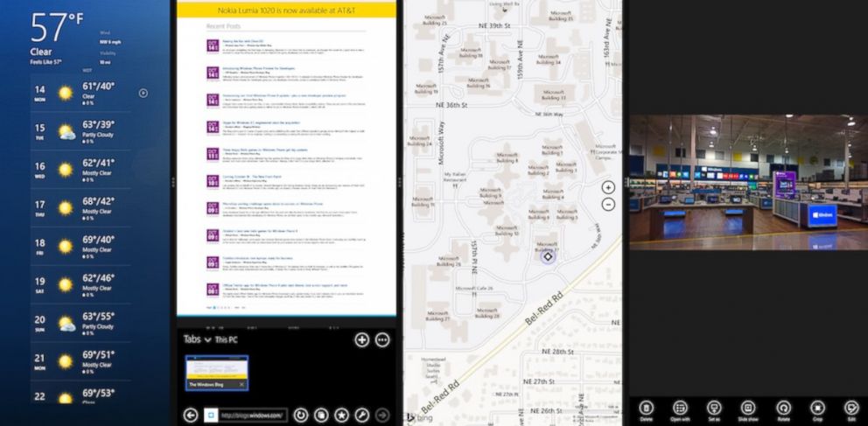Click the blogs.windows.com address field

253,415
